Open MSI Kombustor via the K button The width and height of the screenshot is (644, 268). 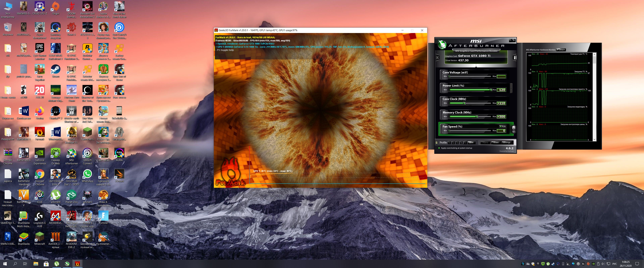[x=438, y=58]
